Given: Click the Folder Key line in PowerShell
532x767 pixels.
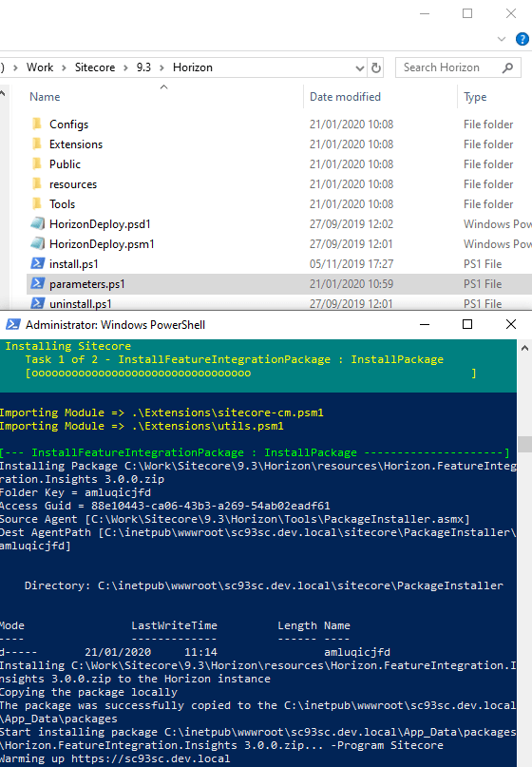Looking at the screenshot, I should pos(75,492).
